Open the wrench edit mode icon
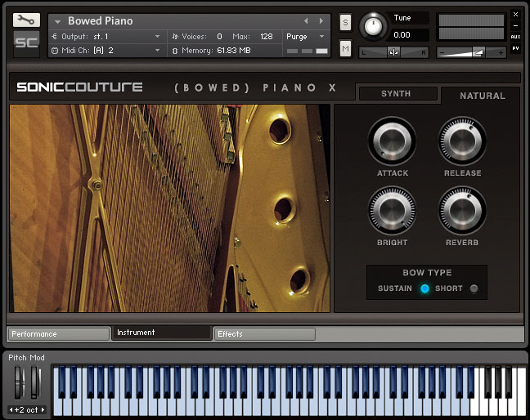The image size is (530, 420). [26, 20]
